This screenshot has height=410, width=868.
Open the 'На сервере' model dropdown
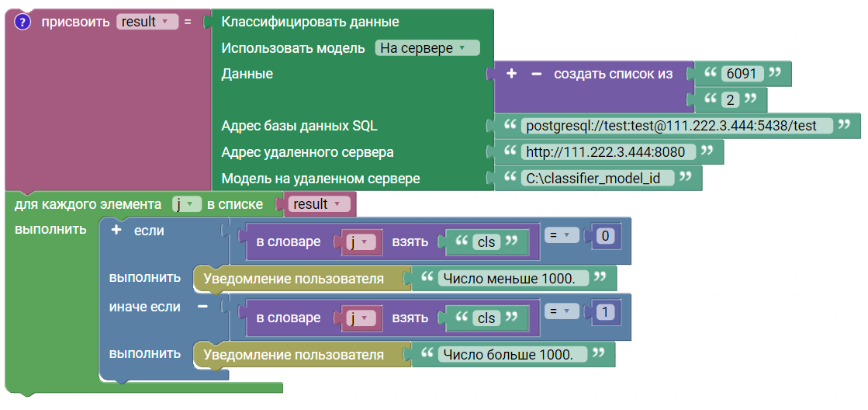[427, 48]
